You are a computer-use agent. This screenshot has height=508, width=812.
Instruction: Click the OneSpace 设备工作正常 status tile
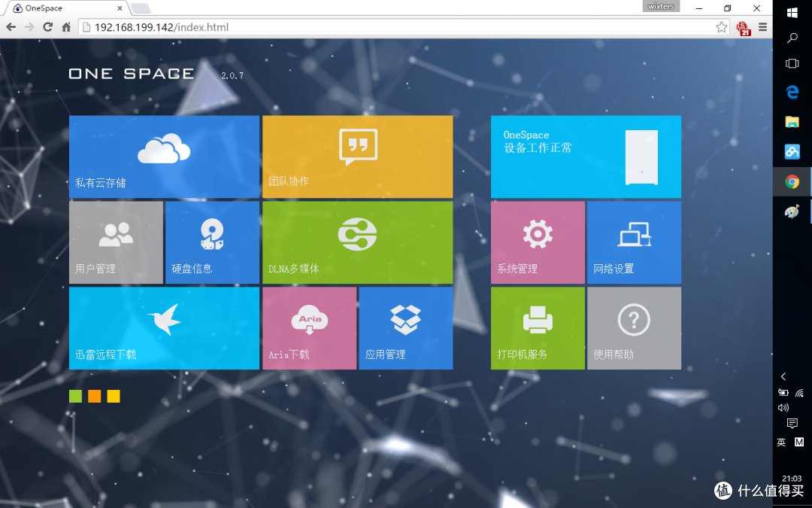tap(586, 157)
